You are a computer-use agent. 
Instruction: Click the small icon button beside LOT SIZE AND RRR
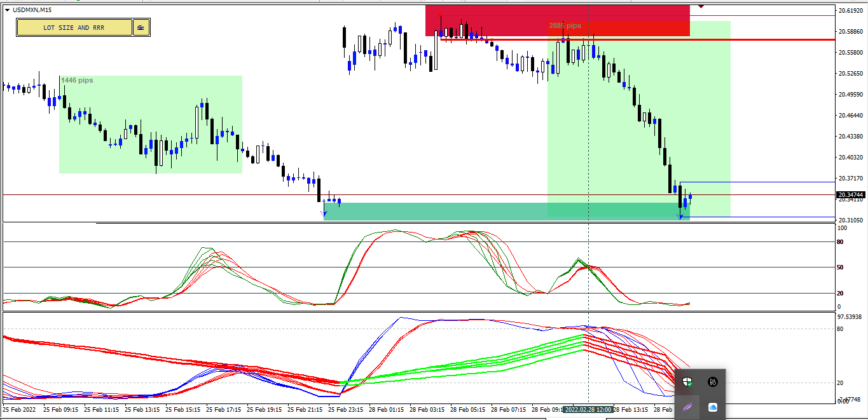(x=141, y=27)
